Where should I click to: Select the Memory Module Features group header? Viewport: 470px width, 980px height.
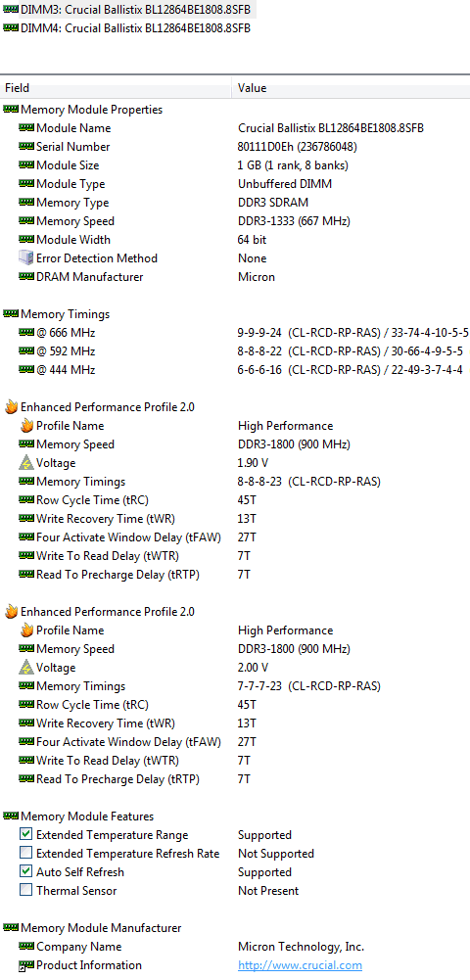coord(235,817)
